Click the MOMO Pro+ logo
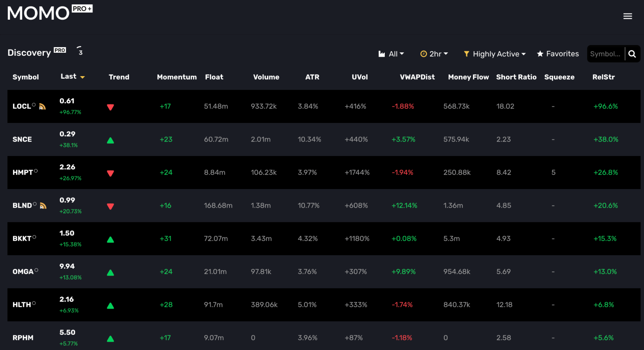This screenshot has width=644, height=350. click(x=50, y=13)
